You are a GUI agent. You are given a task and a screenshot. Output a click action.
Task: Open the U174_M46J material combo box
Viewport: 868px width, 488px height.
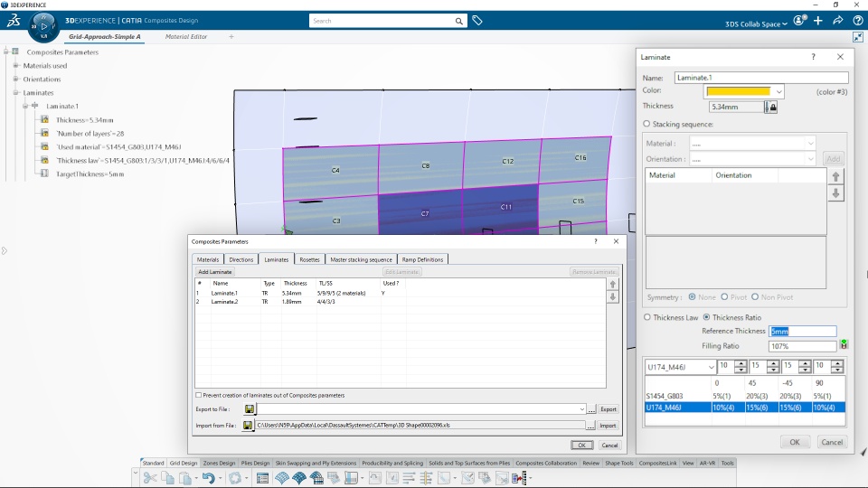pos(680,367)
